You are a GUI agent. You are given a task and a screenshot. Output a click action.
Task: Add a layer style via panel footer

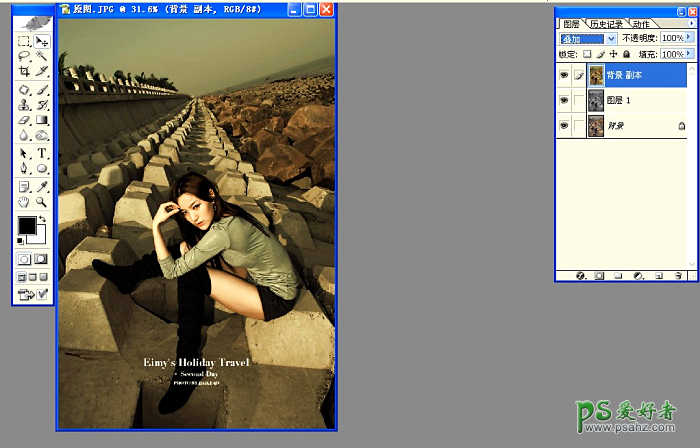point(581,275)
